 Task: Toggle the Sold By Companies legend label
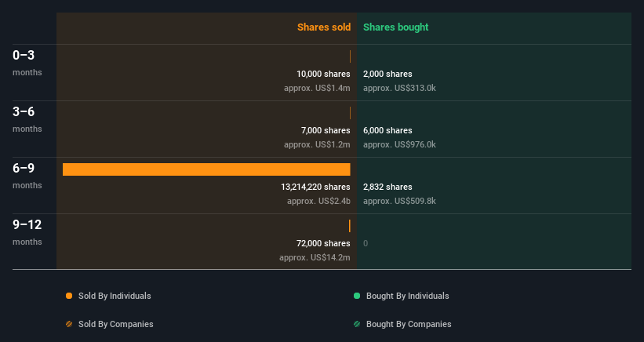[116, 324]
